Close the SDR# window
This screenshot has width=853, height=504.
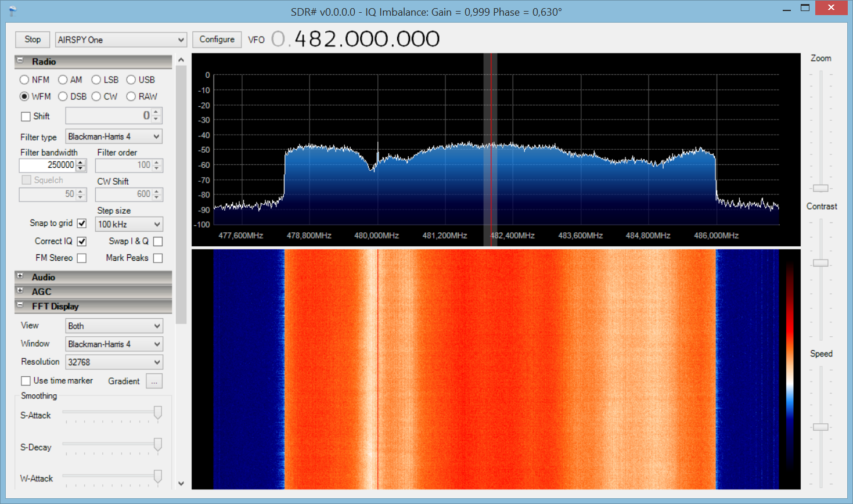click(x=831, y=8)
